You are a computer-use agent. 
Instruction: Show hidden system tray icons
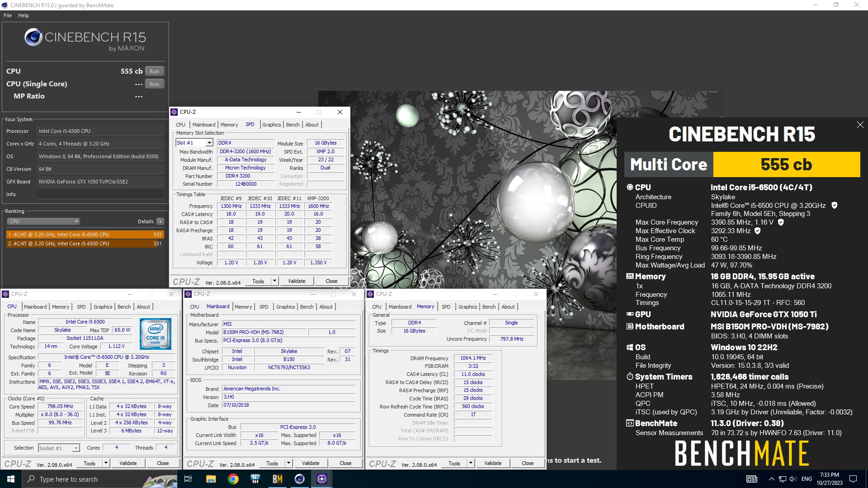coord(771,479)
